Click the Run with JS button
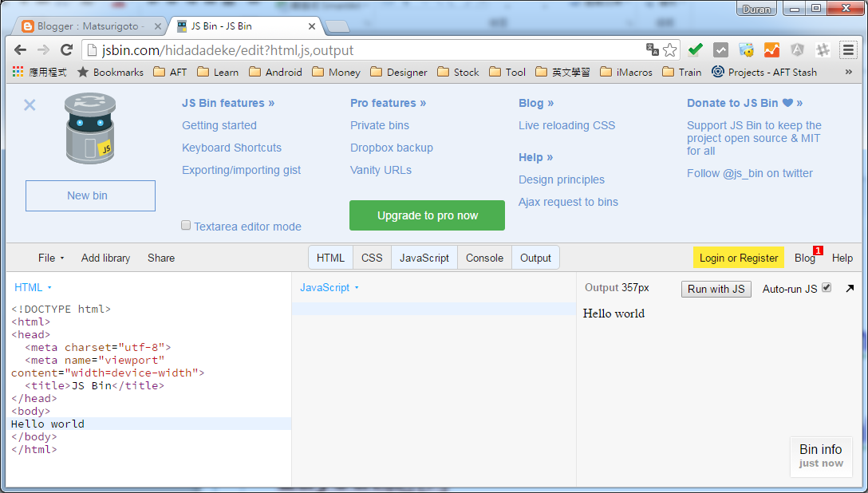Image resolution: width=868 pixels, height=493 pixels. coord(716,289)
